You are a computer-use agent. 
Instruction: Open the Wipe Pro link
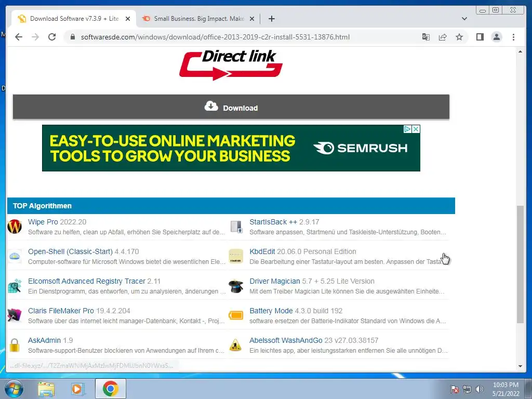pos(43,222)
